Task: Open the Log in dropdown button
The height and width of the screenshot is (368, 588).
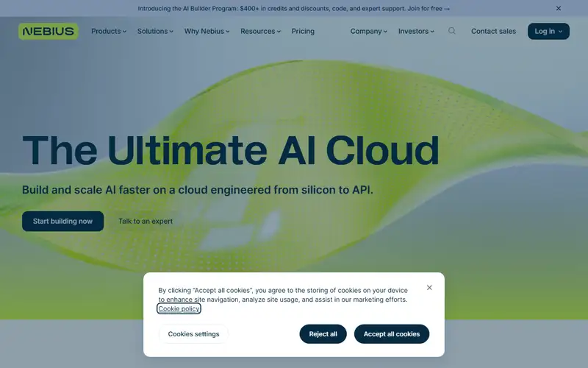Action: pos(548,31)
